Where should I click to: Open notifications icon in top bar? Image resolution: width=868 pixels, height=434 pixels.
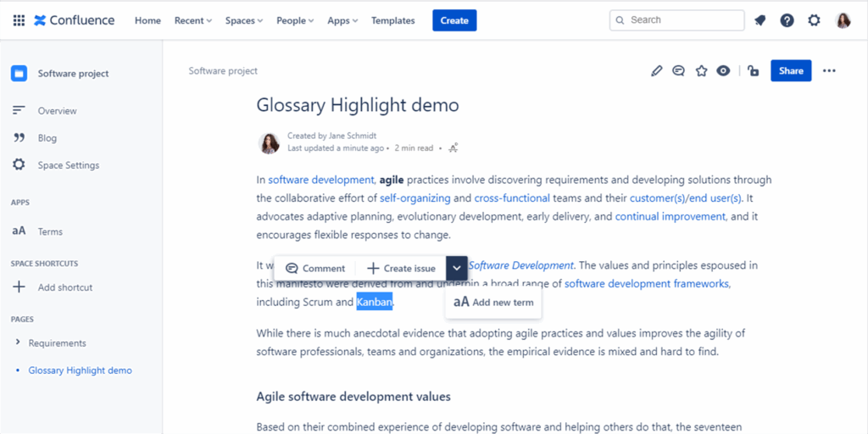coord(760,20)
